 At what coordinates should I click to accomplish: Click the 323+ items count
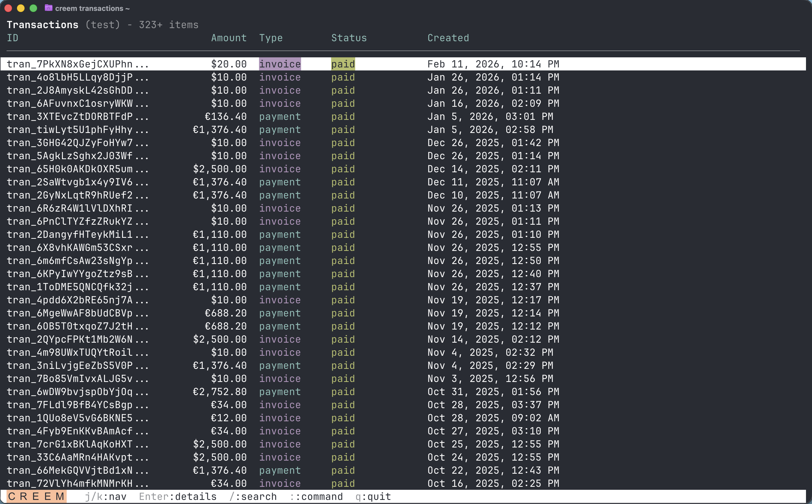168,25
